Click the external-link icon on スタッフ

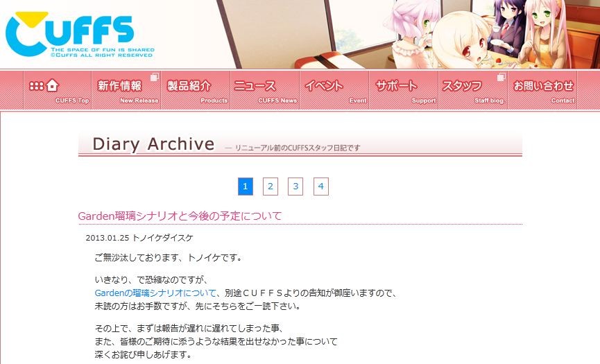coord(501,77)
